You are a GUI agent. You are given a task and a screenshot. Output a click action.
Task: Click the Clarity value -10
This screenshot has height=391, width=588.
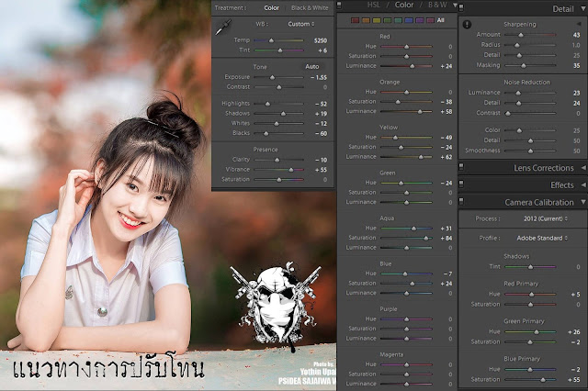[321, 160]
